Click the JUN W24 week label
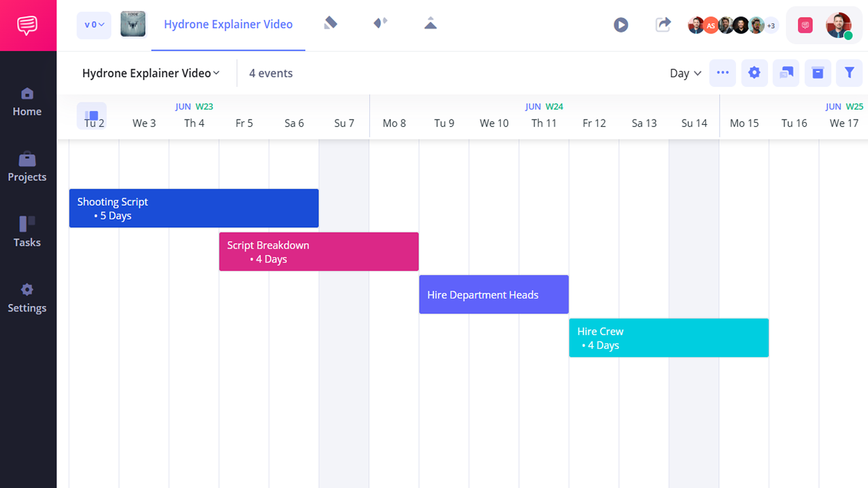 (544, 106)
